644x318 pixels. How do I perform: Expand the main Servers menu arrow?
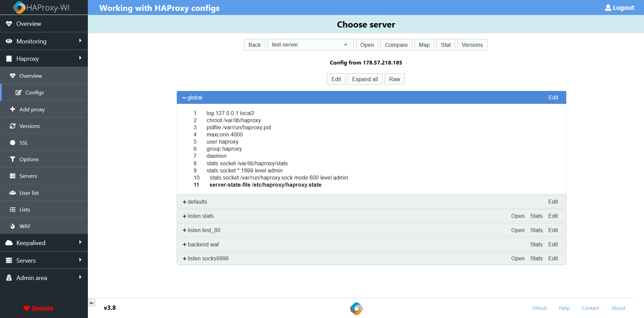pos(80,260)
